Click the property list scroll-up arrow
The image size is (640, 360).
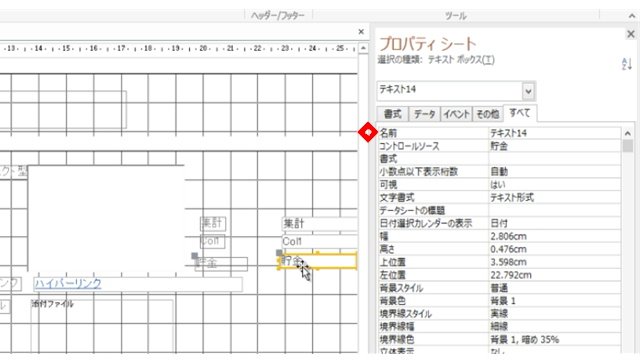[628, 133]
